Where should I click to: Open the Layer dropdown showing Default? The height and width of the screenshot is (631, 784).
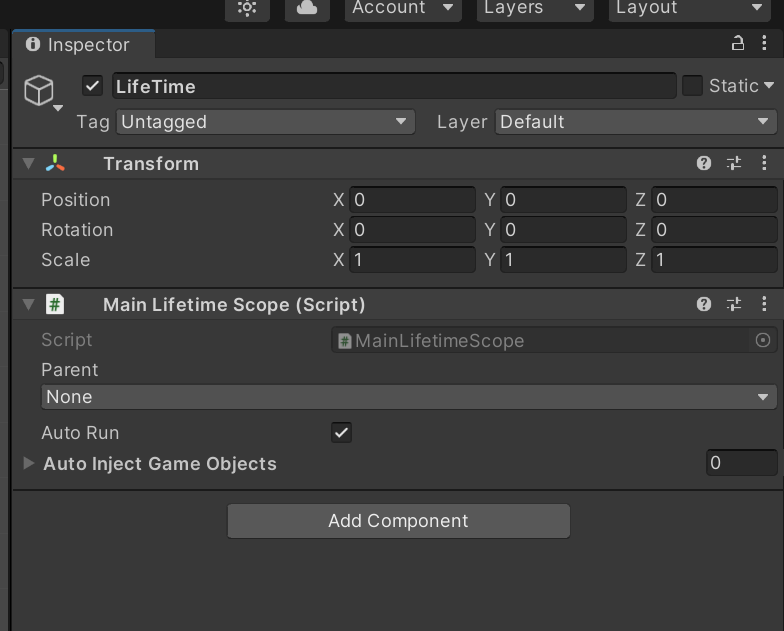tap(636, 122)
